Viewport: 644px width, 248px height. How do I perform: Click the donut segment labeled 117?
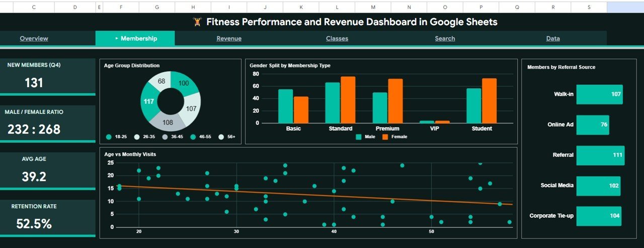pos(148,102)
